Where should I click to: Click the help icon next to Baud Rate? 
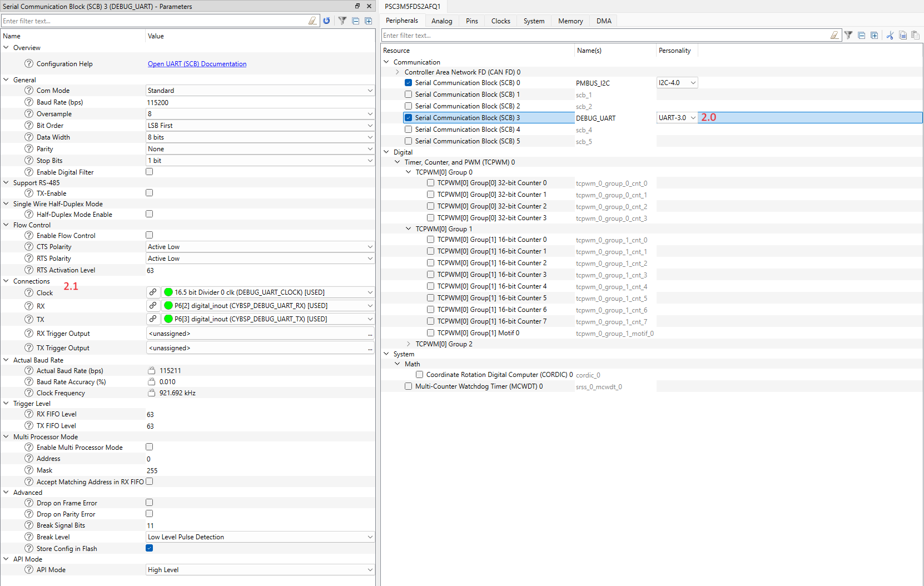[29, 102]
